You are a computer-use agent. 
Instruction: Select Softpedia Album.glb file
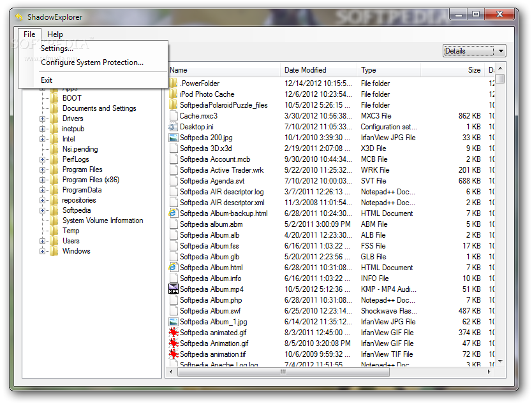[209, 257]
